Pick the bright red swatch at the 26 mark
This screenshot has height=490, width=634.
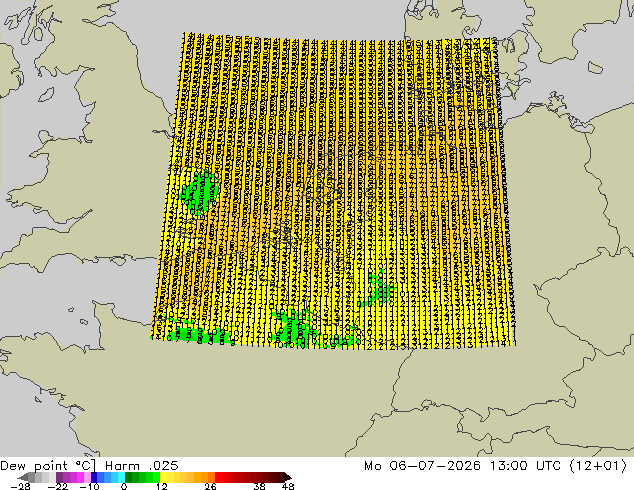coord(218,477)
